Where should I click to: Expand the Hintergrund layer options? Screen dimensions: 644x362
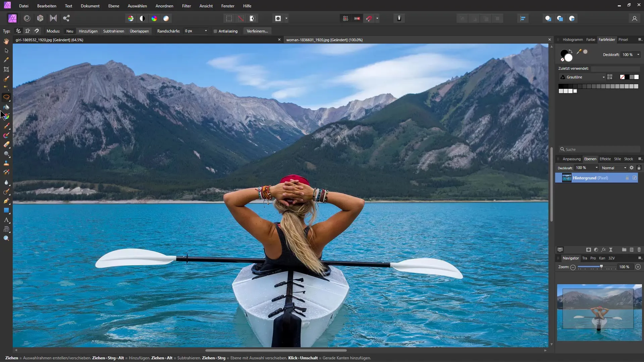click(559, 178)
